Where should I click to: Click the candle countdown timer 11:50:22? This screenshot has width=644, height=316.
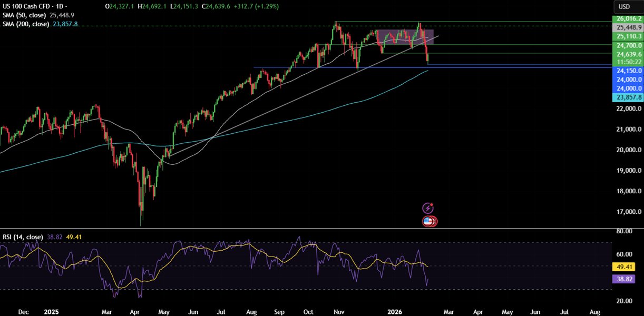(x=628, y=62)
